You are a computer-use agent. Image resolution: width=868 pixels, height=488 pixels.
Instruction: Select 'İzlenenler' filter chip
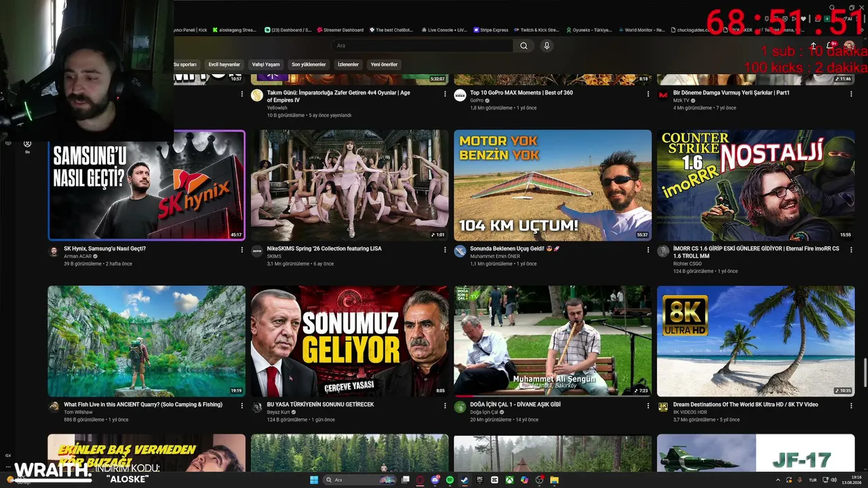coord(348,64)
